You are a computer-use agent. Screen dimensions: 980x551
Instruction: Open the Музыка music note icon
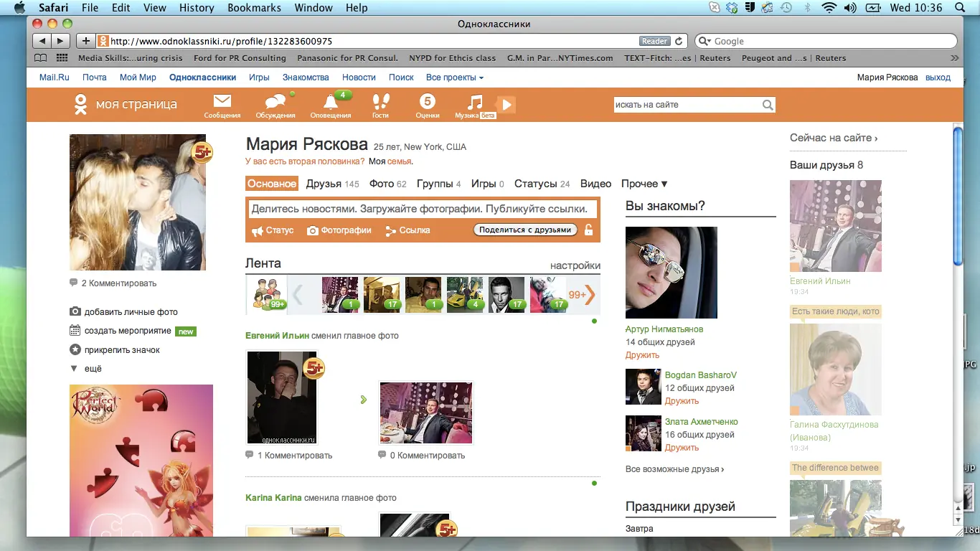(474, 102)
